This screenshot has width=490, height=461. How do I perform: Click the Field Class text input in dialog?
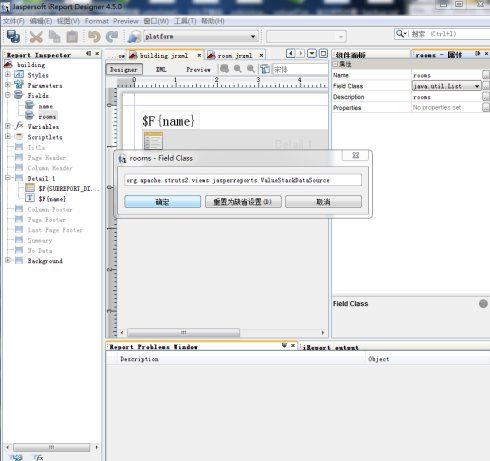(243, 180)
